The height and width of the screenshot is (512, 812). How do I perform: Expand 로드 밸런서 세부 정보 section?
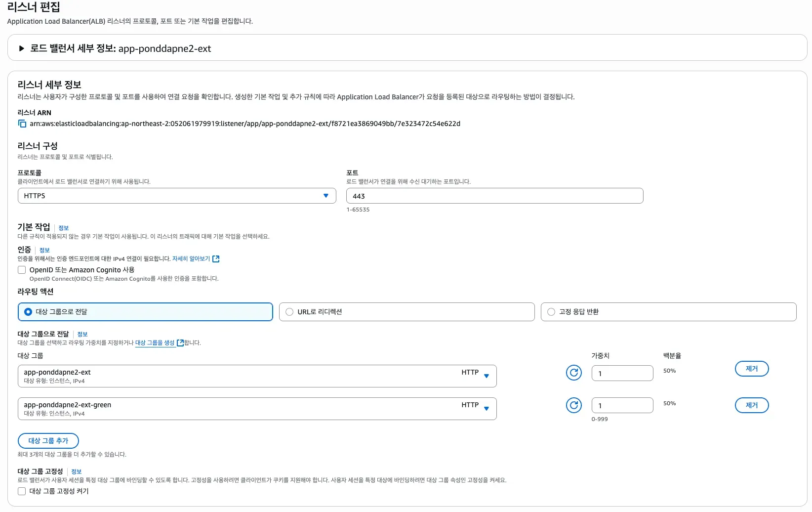point(21,48)
